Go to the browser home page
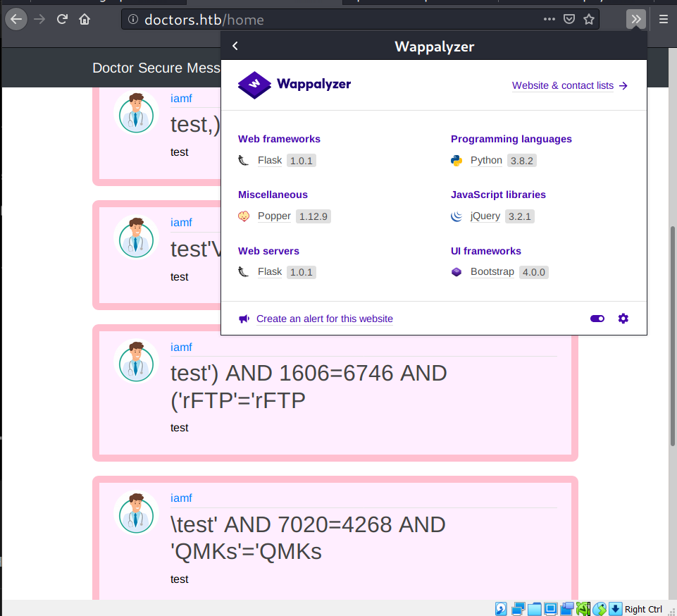The width and height of the screenshot is (677, 616). (x=85, y=19)
